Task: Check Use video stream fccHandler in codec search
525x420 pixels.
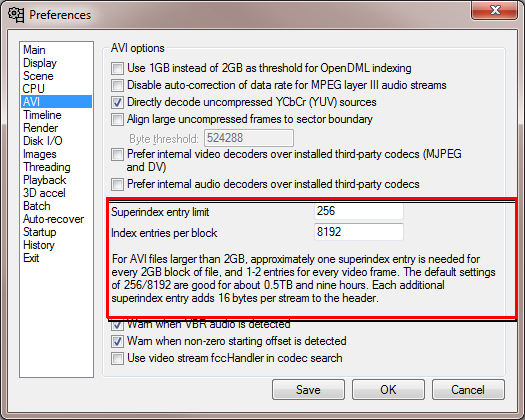Action: coord(117,358)
